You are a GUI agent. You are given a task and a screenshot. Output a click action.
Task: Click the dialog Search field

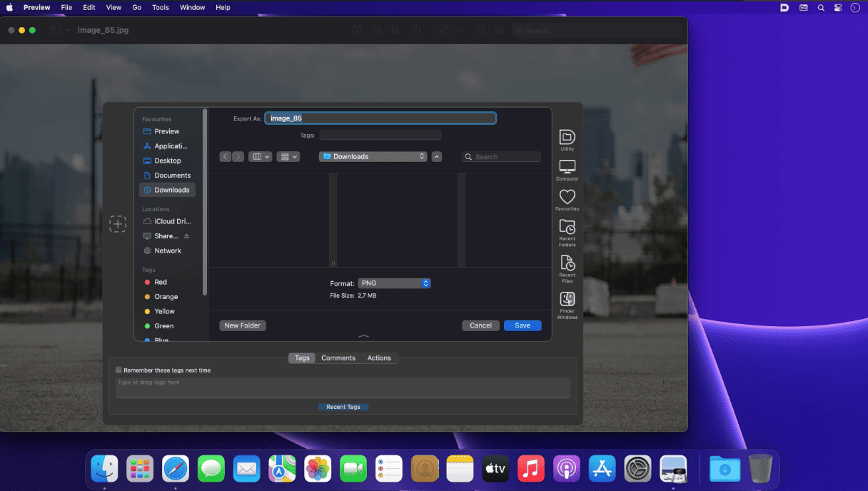tap(502, 156)
